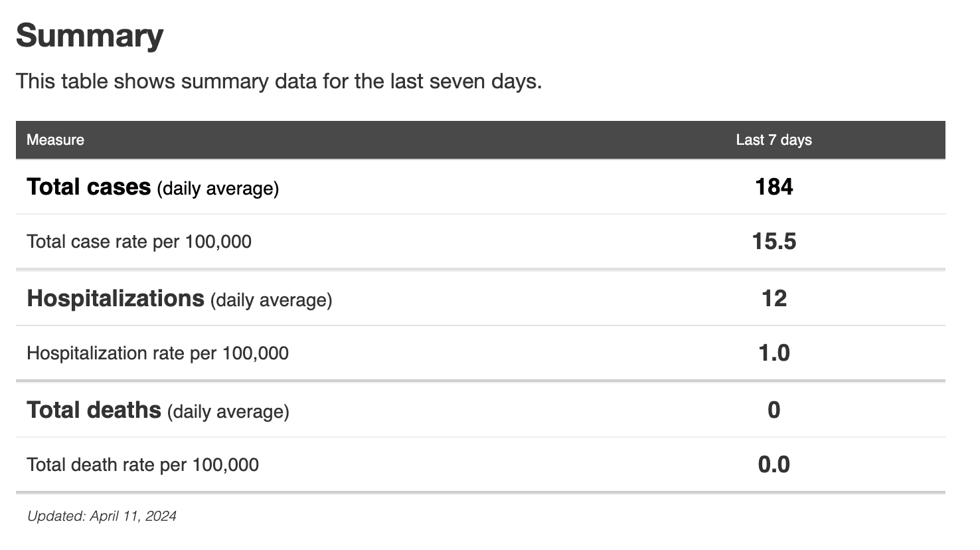Click the case rate value 15.5
This screenshot has height=550, width=980.
click(x=774, y=242)
